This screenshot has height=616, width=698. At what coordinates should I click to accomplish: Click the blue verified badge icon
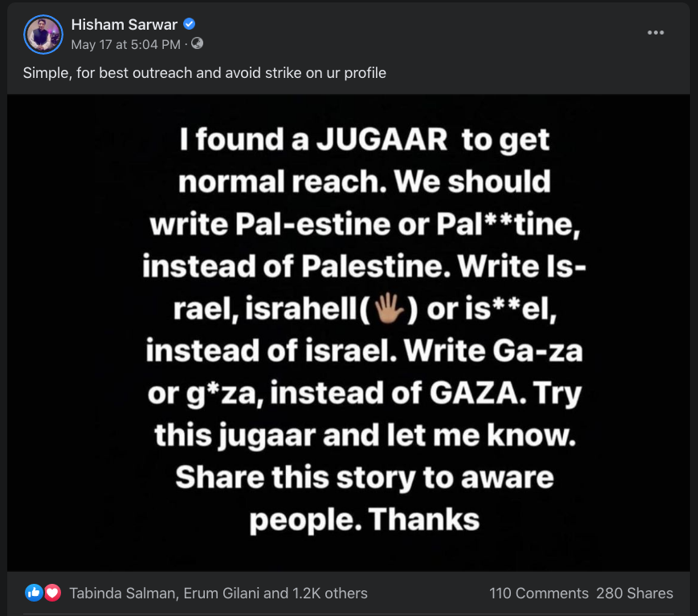point(190,24)
